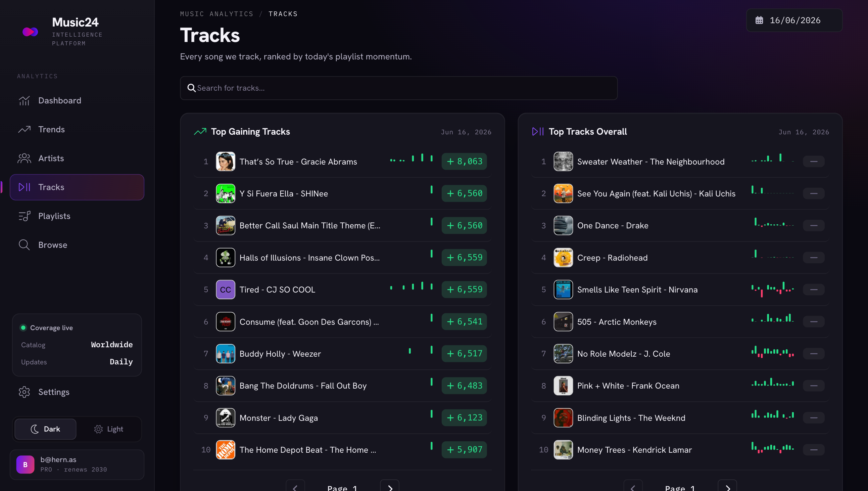The width and height of the screenshot is (868, 491).
Task: Open the date picker showing 16/06/2026
Action: 794,20
